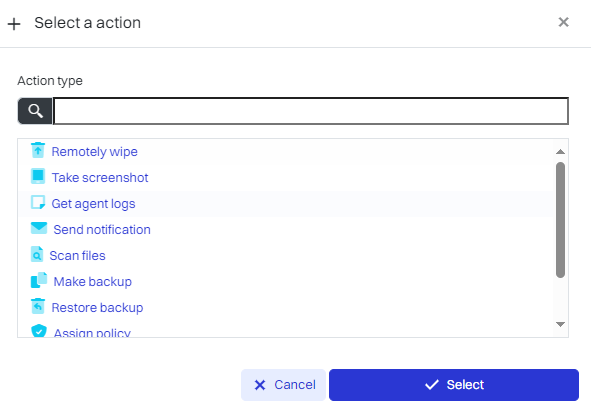Click the list scroll down arrow
Viewport: 591px width, 410px height.
pos(560,324)
